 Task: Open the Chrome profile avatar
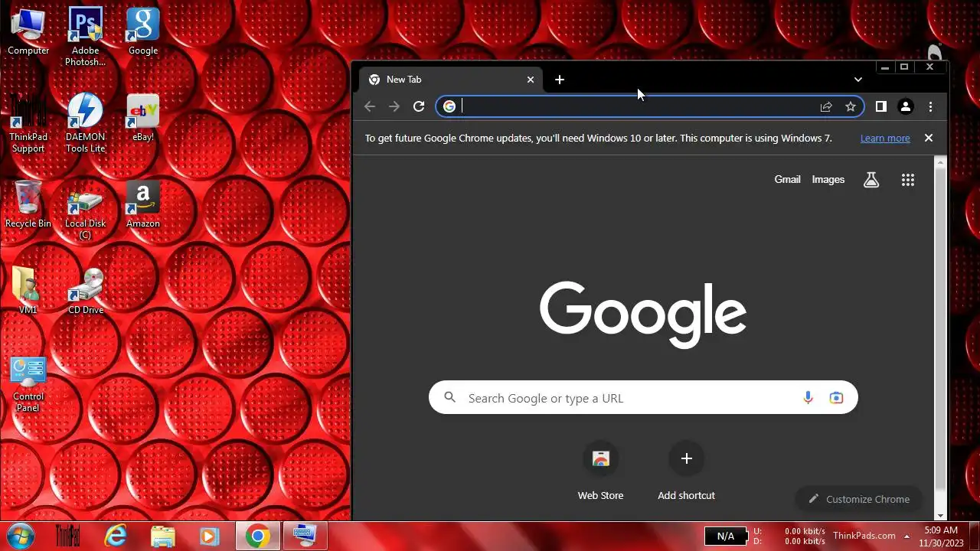[x=906, y=106]
